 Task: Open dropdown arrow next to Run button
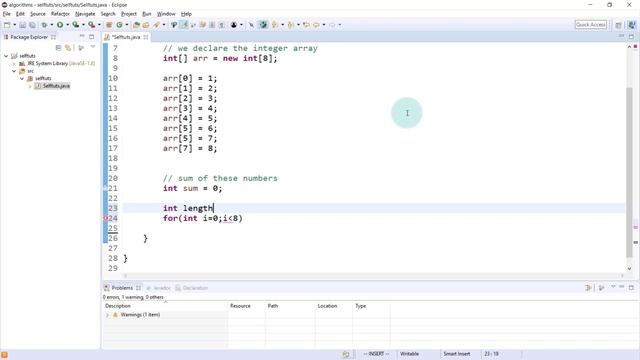(67, 25)
